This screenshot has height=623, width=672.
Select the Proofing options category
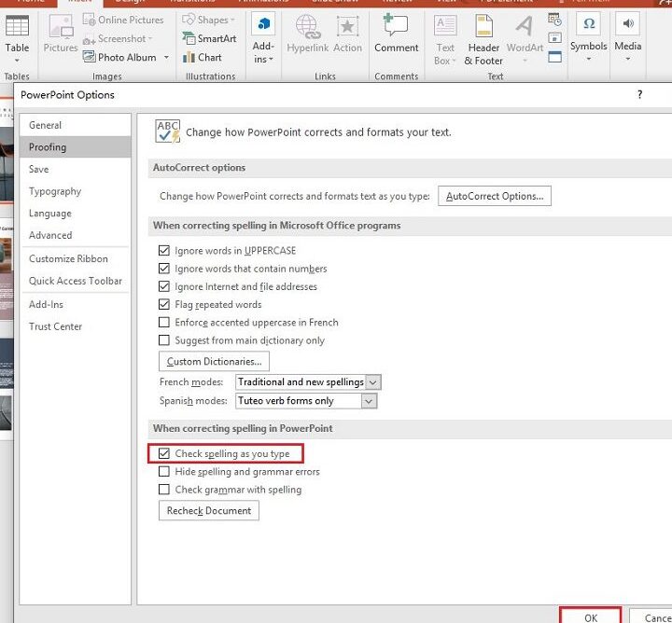pyautogui.click(x=75, y=146)
